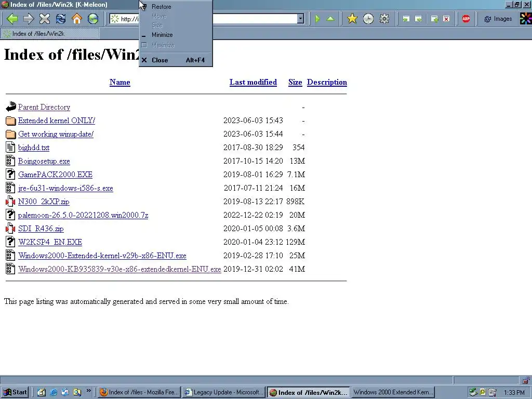532x399 pixels.
Task: Sort listing by Last modified header
Action: point(253,82)
